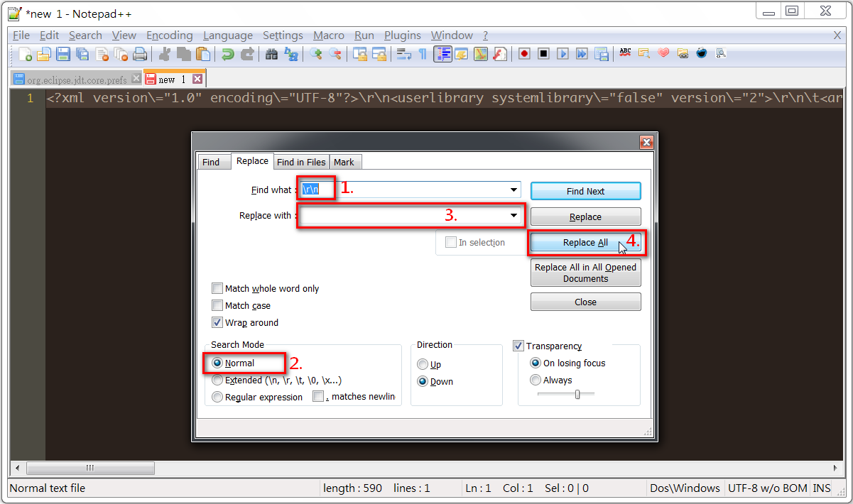Screen dimensions: 853x504
Task: Click Dos\Windows status bar entry
Action: [685, 488]
